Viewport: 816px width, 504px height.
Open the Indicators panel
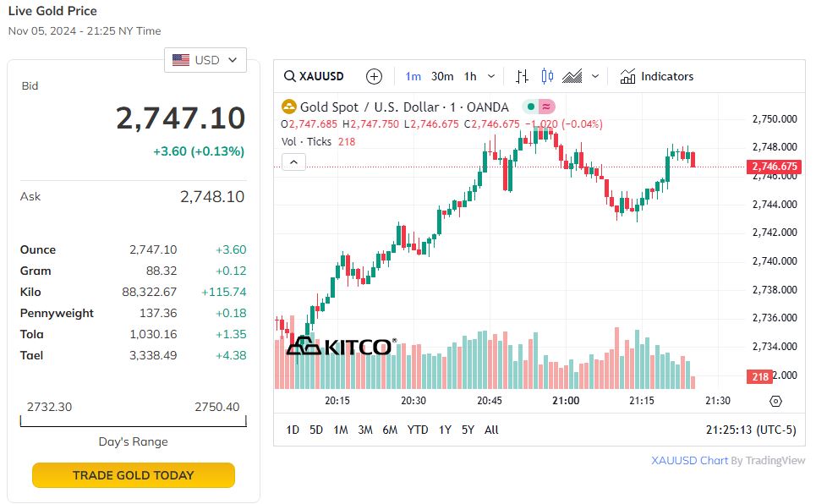(x=657, y=76)
